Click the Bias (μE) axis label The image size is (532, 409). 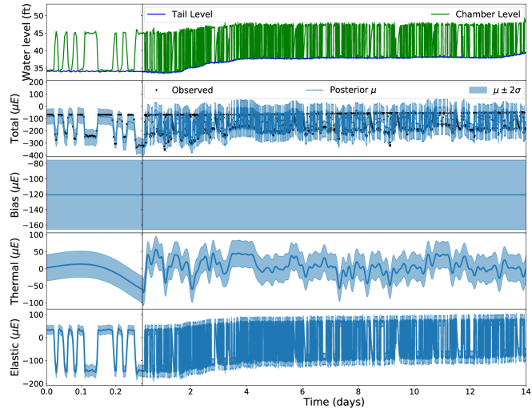coord(14,194)
